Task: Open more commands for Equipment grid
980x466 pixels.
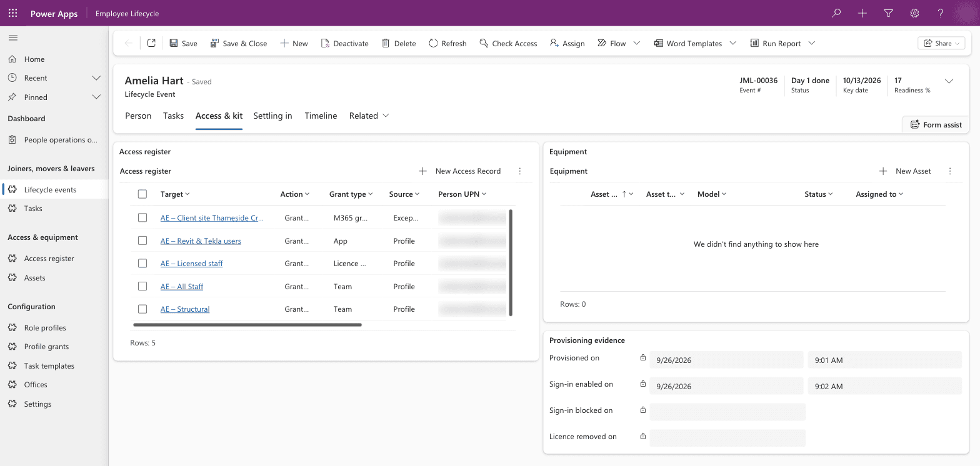Action: coord(950,171)
